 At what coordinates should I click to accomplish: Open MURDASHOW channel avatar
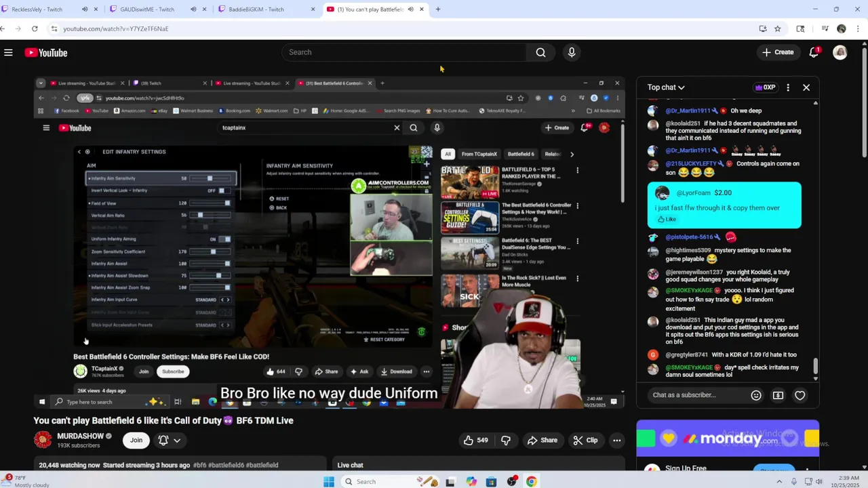(43, 440)
